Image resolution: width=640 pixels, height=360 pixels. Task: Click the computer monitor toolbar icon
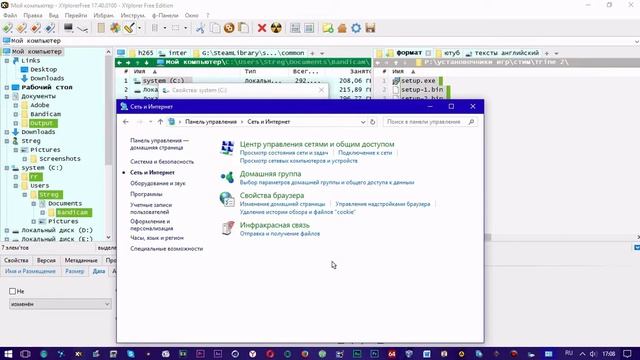click(x=68, y=28)
